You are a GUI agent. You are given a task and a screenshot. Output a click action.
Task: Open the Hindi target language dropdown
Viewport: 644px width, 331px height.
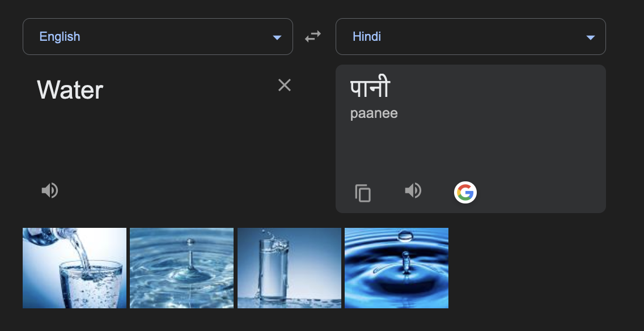[471, 36]
